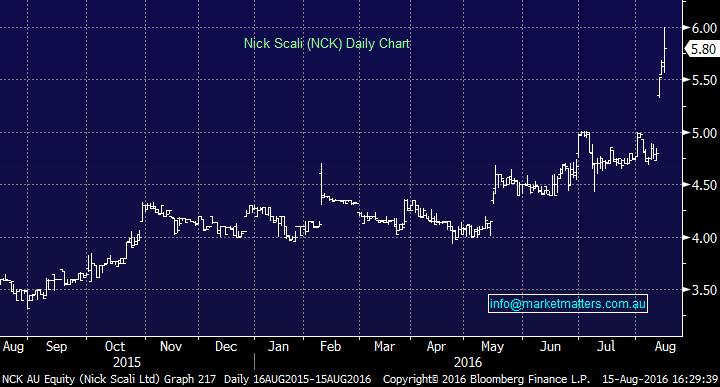Click the 5.00 price axis label

click(x=704, y=133)
